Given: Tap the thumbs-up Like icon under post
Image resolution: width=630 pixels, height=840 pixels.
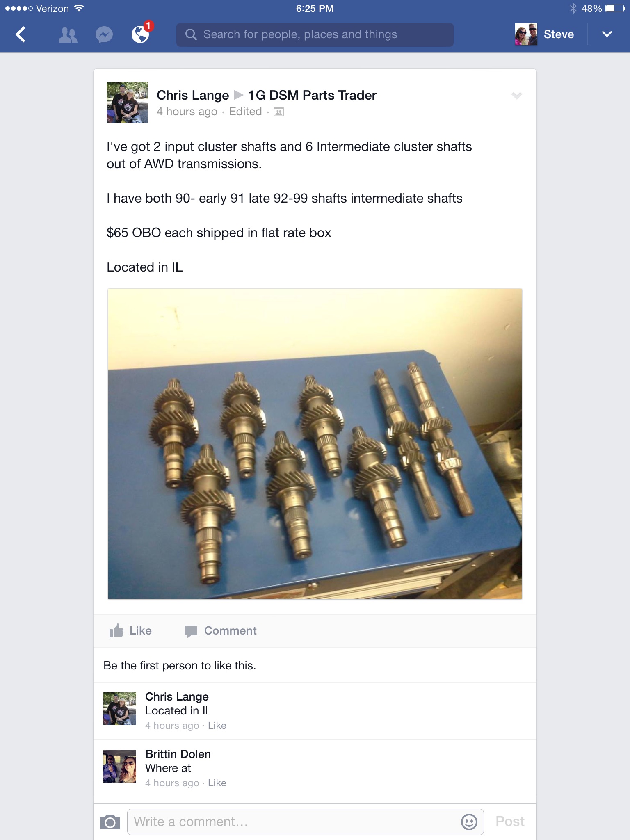Looking at the screenshot, I should [116, 630].
